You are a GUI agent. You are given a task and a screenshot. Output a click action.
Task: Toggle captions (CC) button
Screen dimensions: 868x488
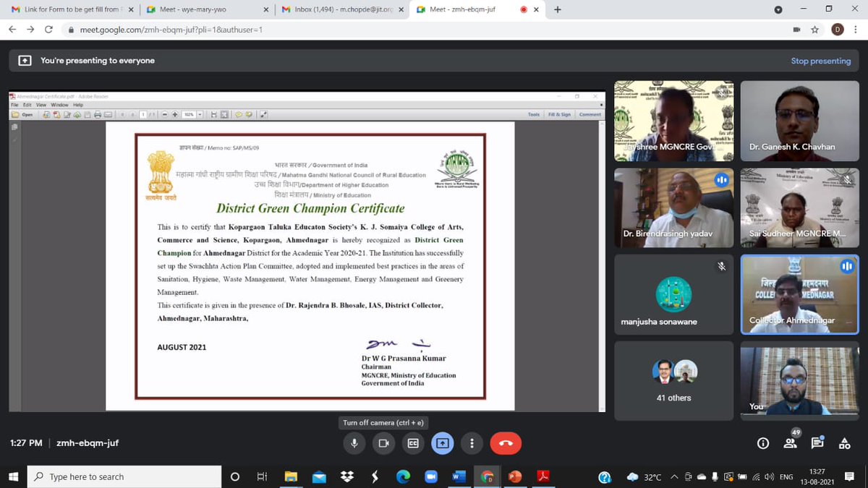pos(413,443)
